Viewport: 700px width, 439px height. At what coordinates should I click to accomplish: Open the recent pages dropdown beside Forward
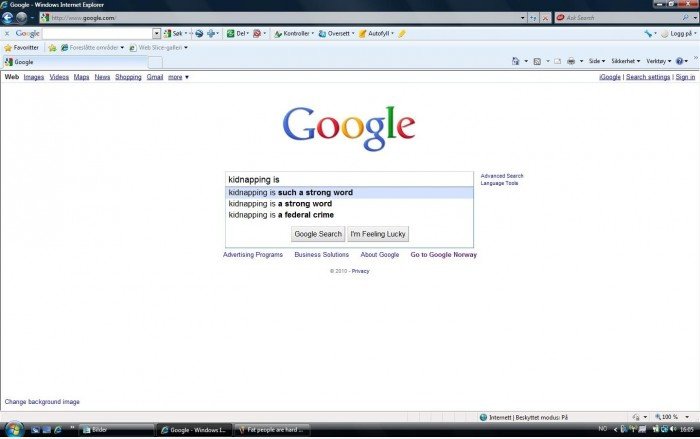point(32,18)
